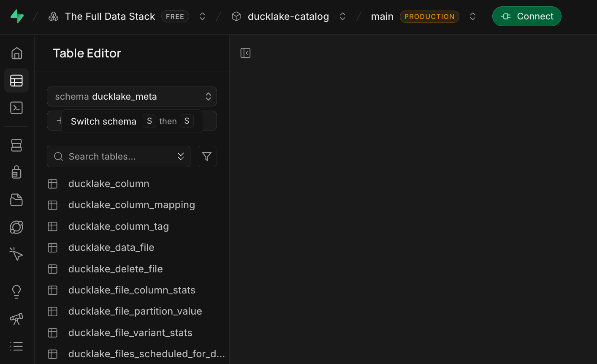Viewport: 597px width, 364px height.
Task: Open The Full Data Stack organization
Action: pos(110,16)
